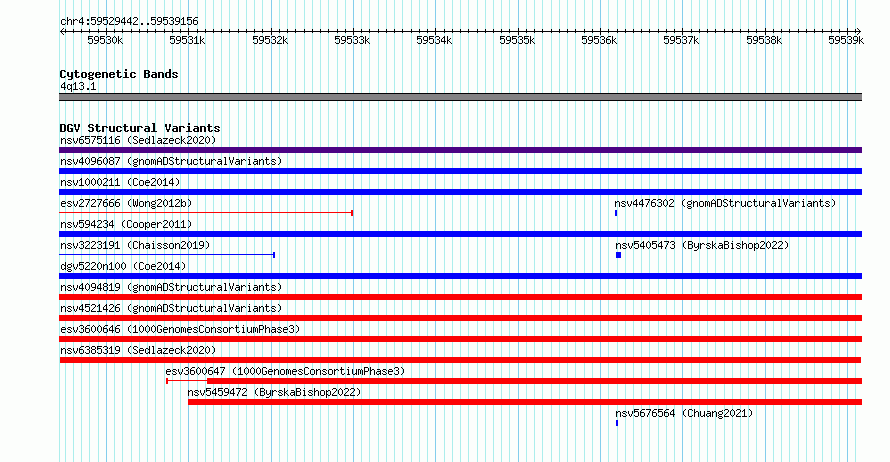The width and height of the screenshot is (890, 462).
Task: Click the Cytogenetic Bands track title
Action: [119, 74]
